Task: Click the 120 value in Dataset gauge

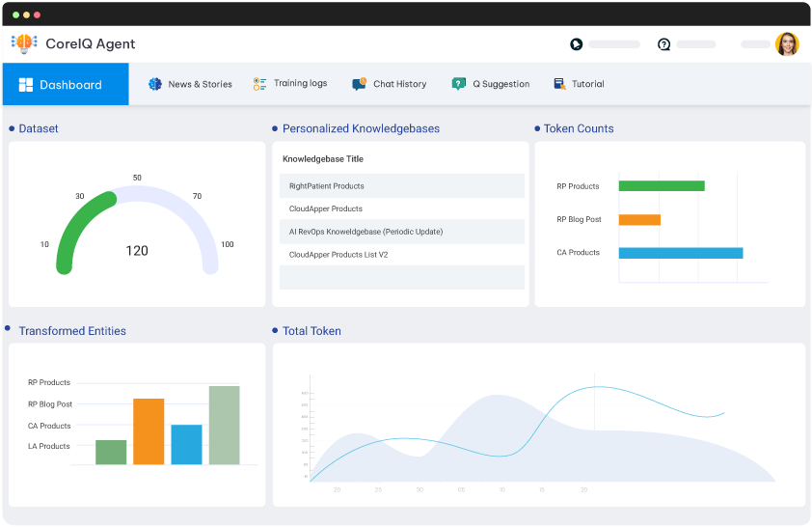Action: [137, 251]
